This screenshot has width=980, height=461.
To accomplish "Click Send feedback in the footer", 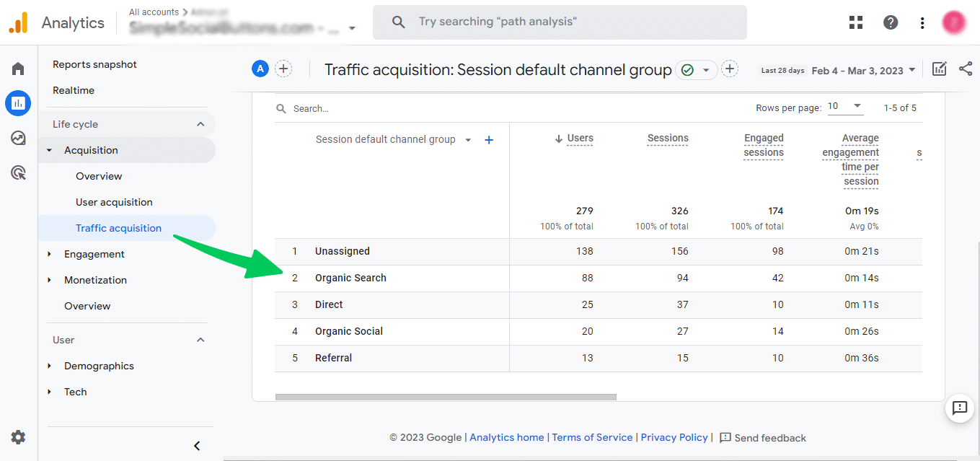I will pos(770,437).
